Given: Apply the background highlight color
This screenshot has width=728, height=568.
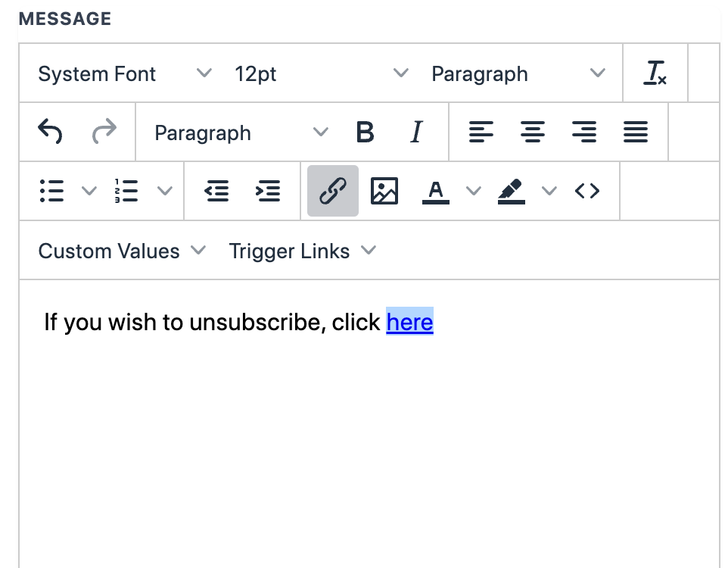Looking at the screenshot, I should point(511,191).
